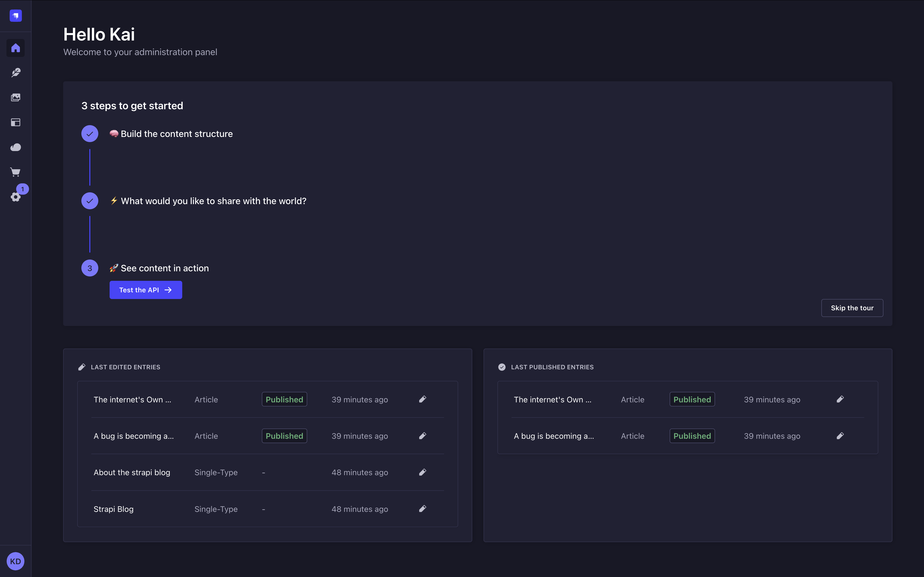Open the KD user avatar menu
This screenshot has height=577, width=924.
pyautogui.click(x=15, y=561)
